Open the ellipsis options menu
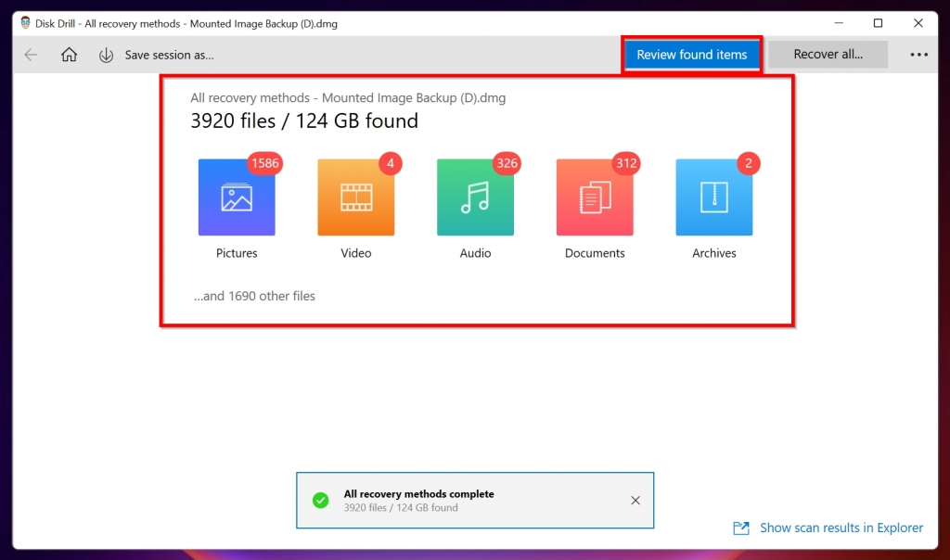This screenshot has width=950, height=560. [x=918, y=55]
